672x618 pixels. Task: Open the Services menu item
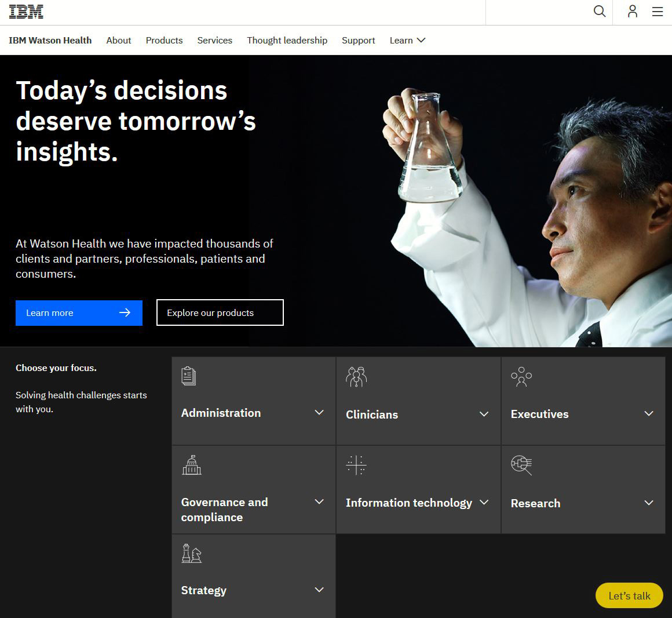point(215,41)
